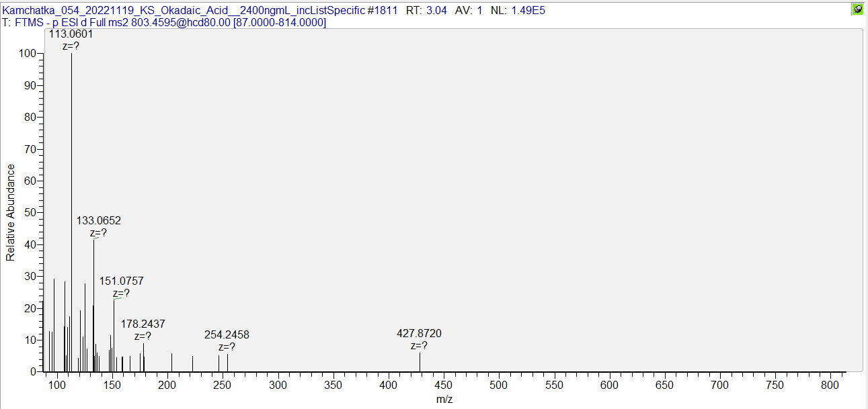
Task: Click the 427.8720 peak label
Action: [x=419, y=333]
